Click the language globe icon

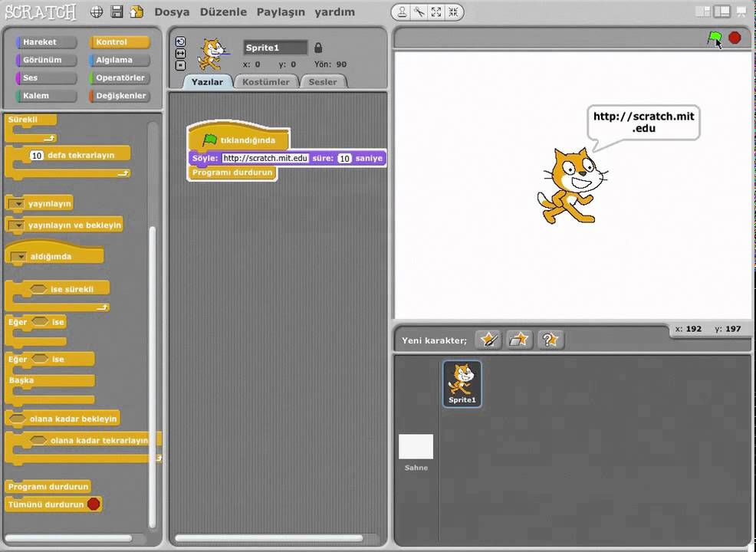click(97, 12)
